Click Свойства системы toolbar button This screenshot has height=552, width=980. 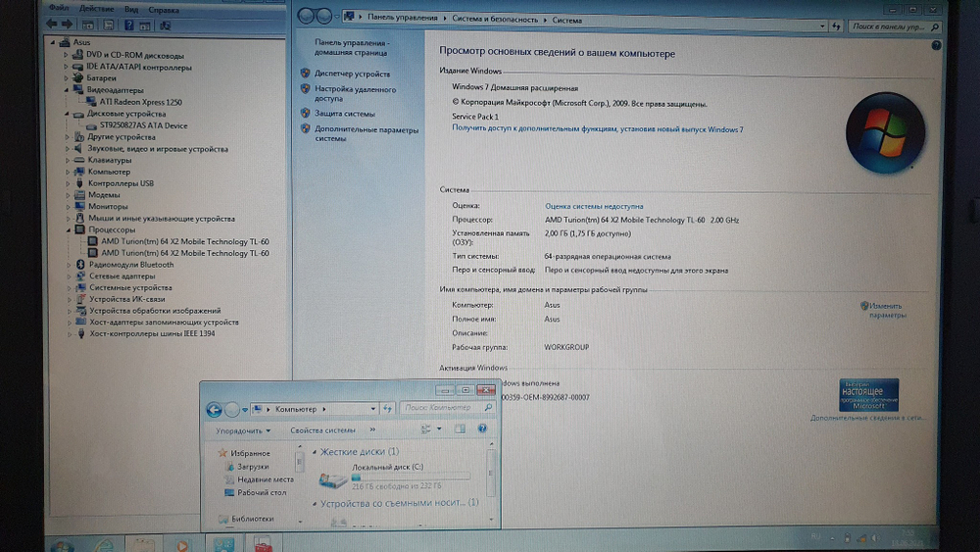click(x=322, y=430)
